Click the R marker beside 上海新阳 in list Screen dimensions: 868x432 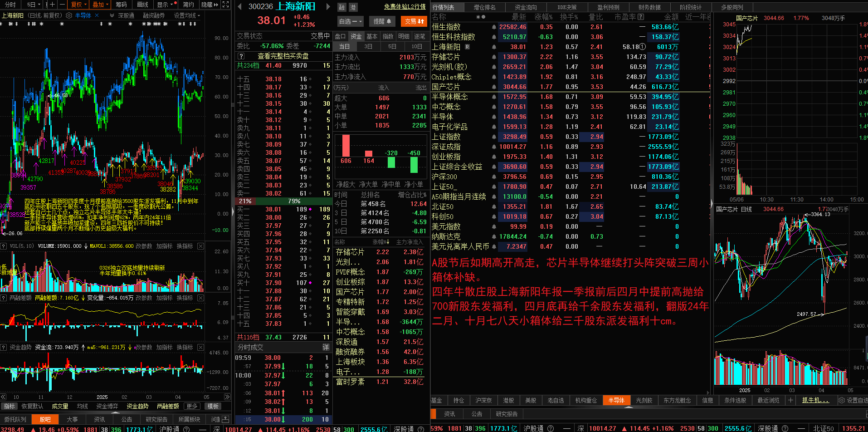point(467,47)
